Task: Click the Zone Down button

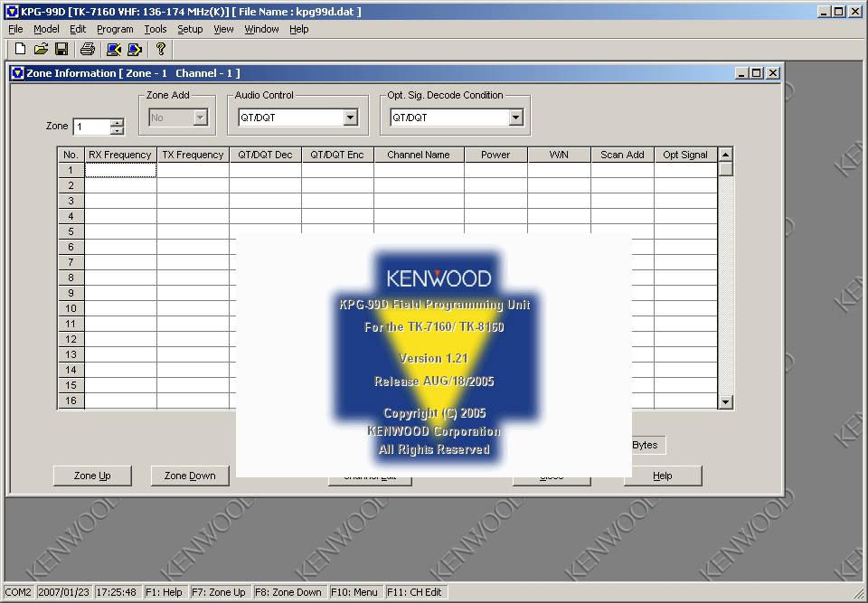Action: pyautogui.click(x=190, y=476)
